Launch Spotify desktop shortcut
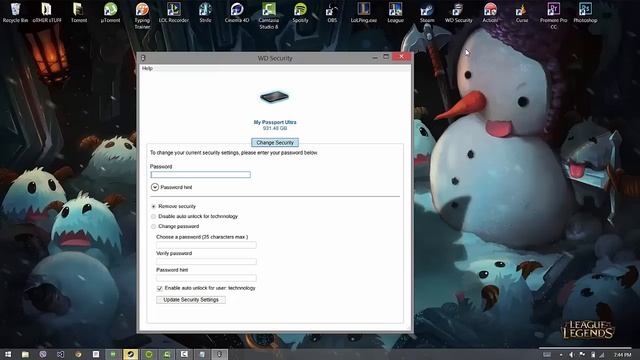Image resolution: width=640 pixels, height=360 pixels. tap(300, 12)
